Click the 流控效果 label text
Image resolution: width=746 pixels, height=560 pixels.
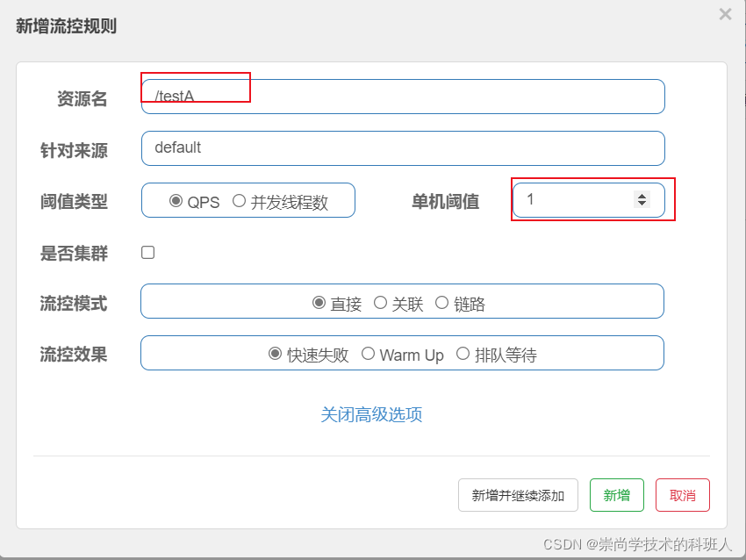(x=74, y=355)
